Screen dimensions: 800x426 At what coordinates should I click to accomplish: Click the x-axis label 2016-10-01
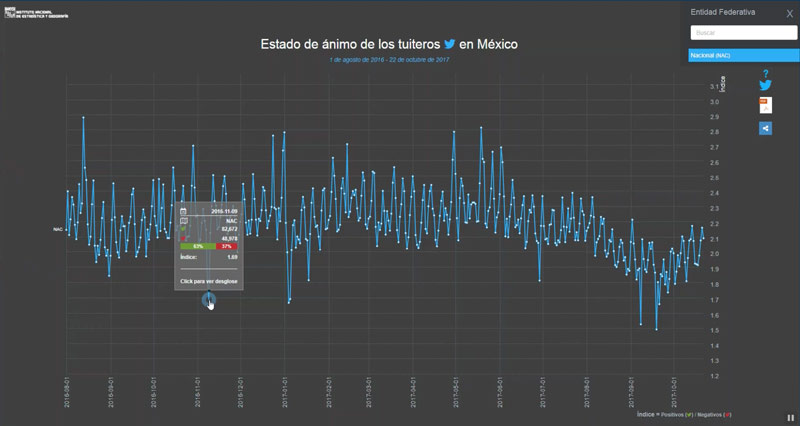[154, 392]
